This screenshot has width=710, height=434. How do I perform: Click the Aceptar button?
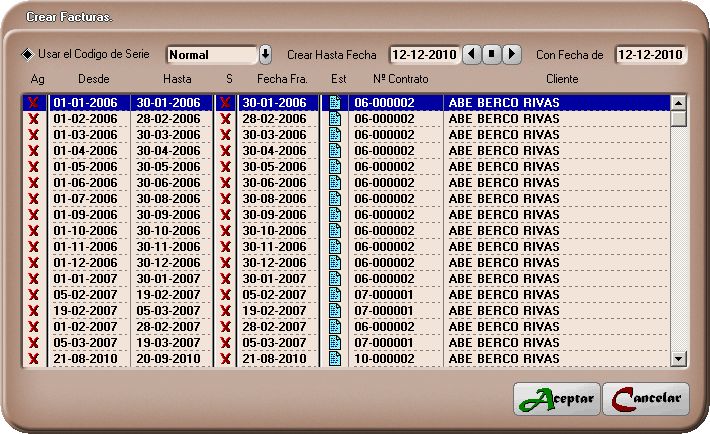(x=557, y=398)
